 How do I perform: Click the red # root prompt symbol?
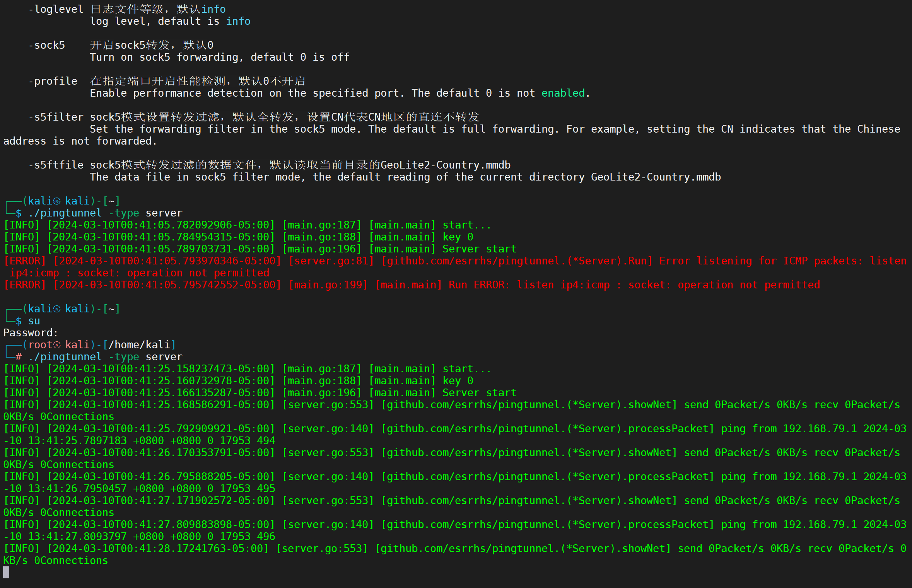[19, 357]
